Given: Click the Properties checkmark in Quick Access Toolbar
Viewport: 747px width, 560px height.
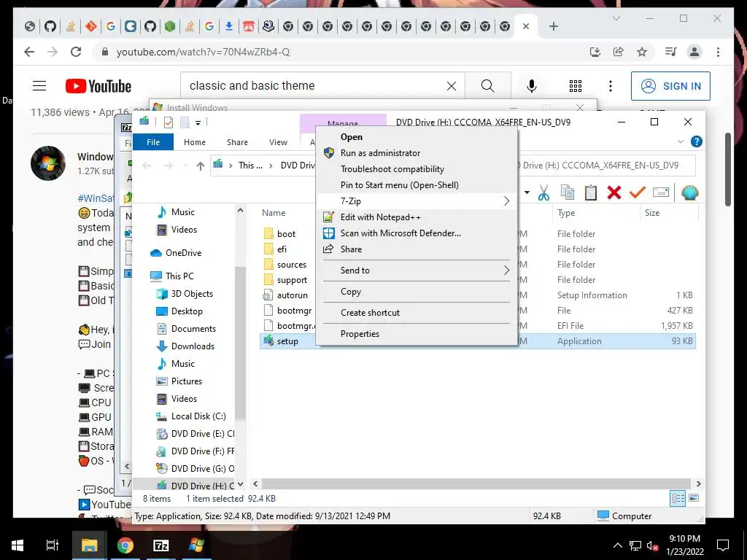Looking at the screenshot, I should 169,122.
